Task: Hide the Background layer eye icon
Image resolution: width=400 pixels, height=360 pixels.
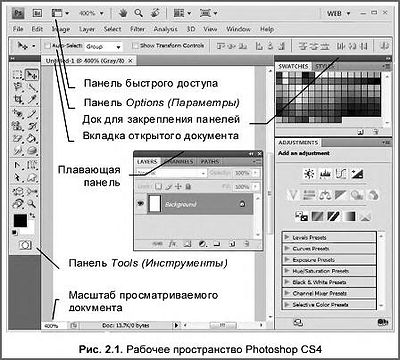Action: (141, 204)
